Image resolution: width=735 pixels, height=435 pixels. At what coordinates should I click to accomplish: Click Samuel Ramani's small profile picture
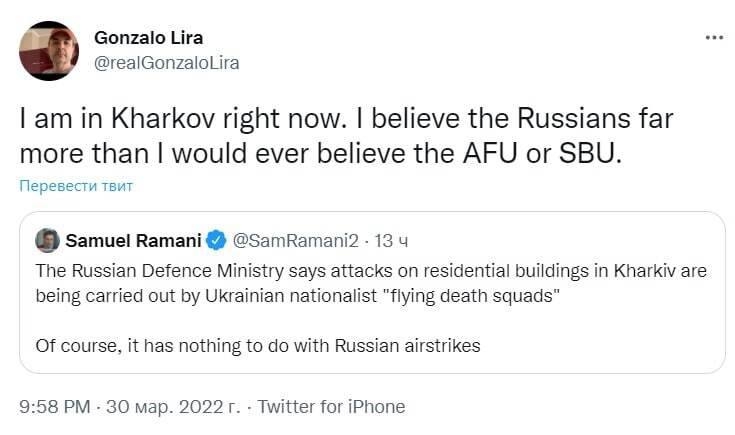(x=47, y=240)
